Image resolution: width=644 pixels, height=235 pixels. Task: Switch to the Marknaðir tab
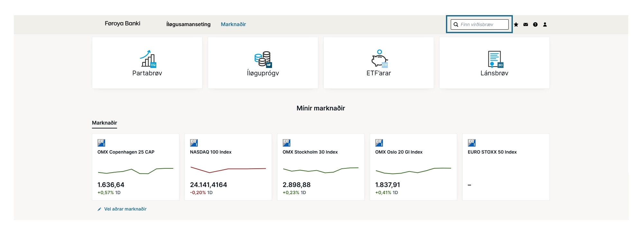coord(104,123)
